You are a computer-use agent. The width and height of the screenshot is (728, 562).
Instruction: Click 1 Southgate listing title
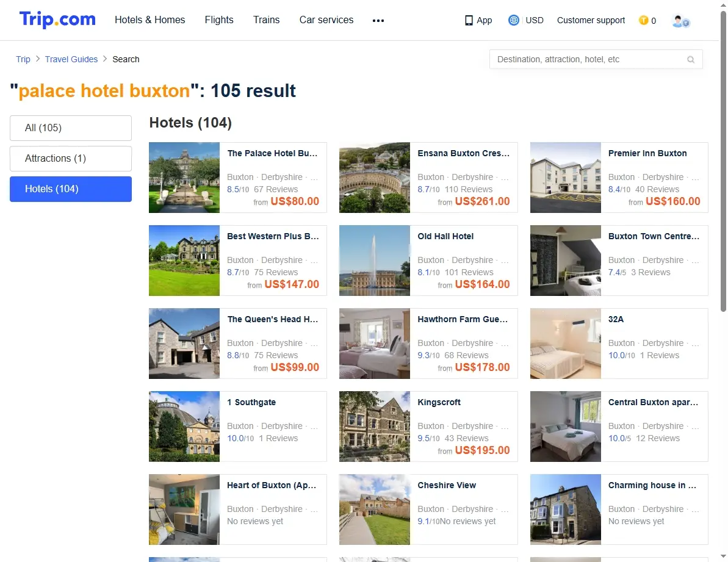click(251, 402)
